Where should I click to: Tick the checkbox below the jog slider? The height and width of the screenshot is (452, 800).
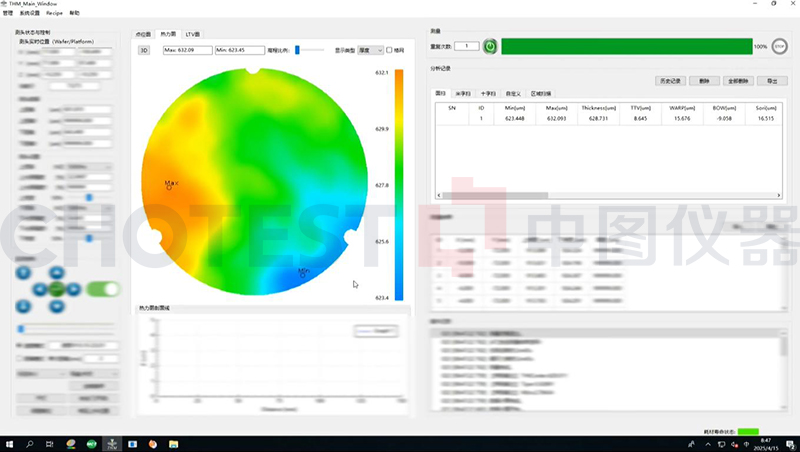19,359
